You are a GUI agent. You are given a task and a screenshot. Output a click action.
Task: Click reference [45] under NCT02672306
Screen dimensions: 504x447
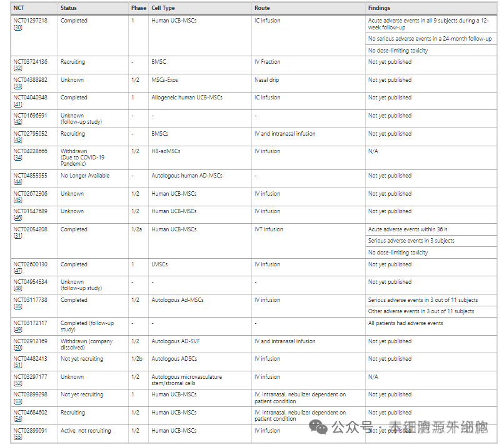[x=18, y=200]
